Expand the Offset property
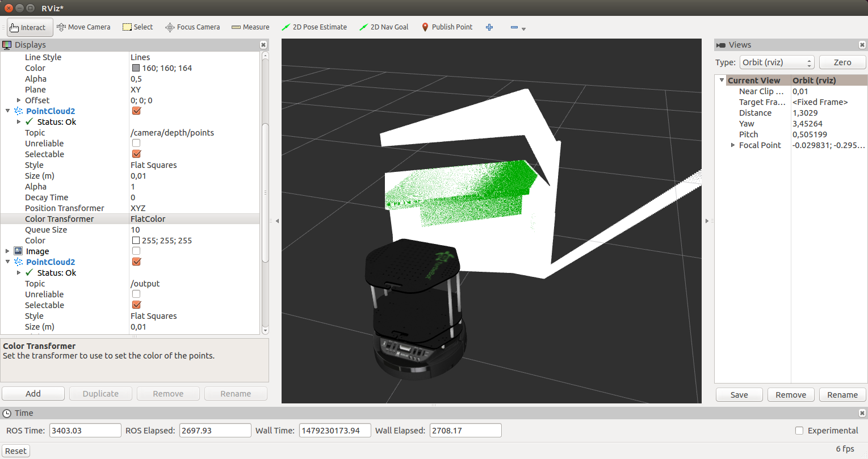Image resolution: width=868 pixels, height=459 pixels. point(19,100)
